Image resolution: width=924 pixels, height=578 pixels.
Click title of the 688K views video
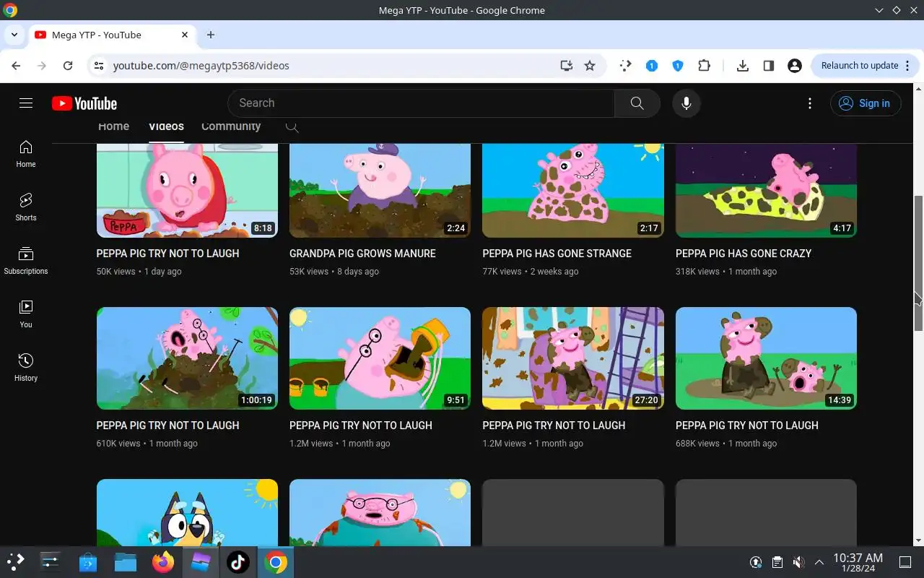(747, 426)
